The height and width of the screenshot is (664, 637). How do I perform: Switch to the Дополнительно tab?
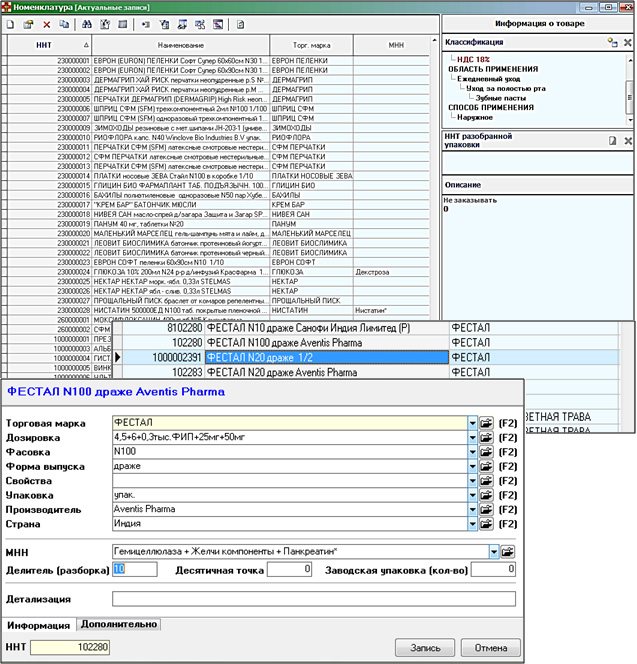119,624
